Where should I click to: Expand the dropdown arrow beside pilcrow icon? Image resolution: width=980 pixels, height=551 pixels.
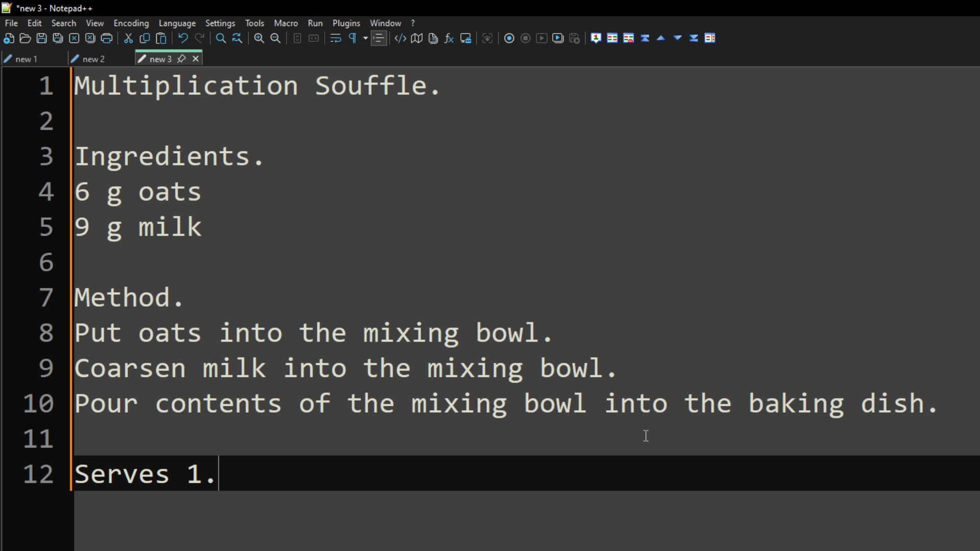point(365,38)
